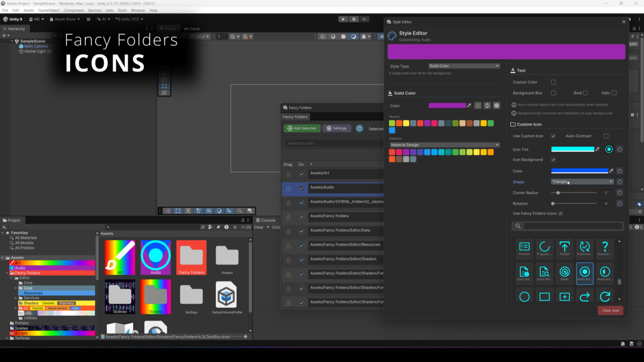The width and height of the screenshot is (644, 362).
Task: Click the Add Selected button
Action: 302,128
